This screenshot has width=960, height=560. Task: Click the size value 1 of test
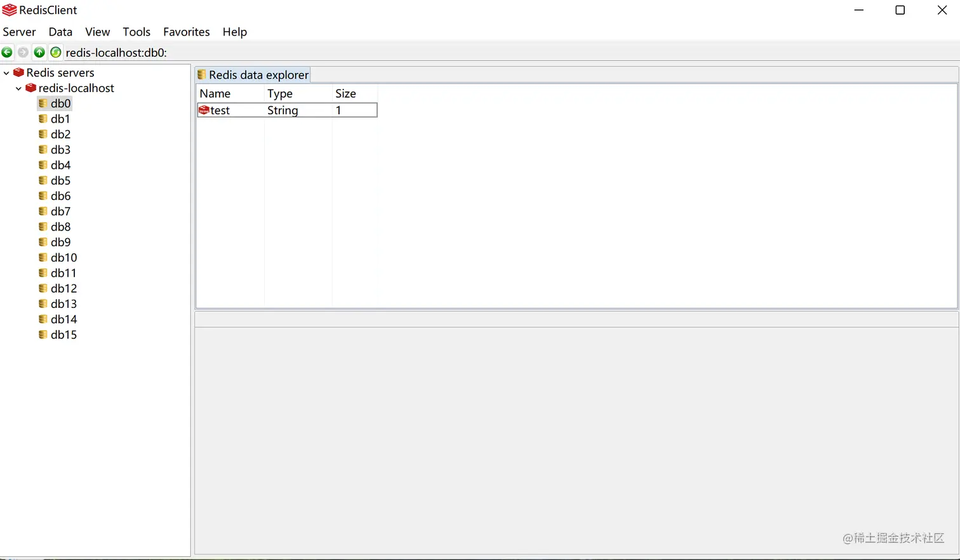pyautogui.click(x=338, y=110)
